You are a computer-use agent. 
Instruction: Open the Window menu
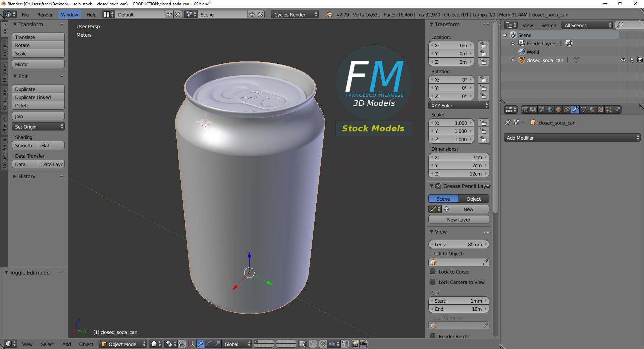tap(69, 14)
